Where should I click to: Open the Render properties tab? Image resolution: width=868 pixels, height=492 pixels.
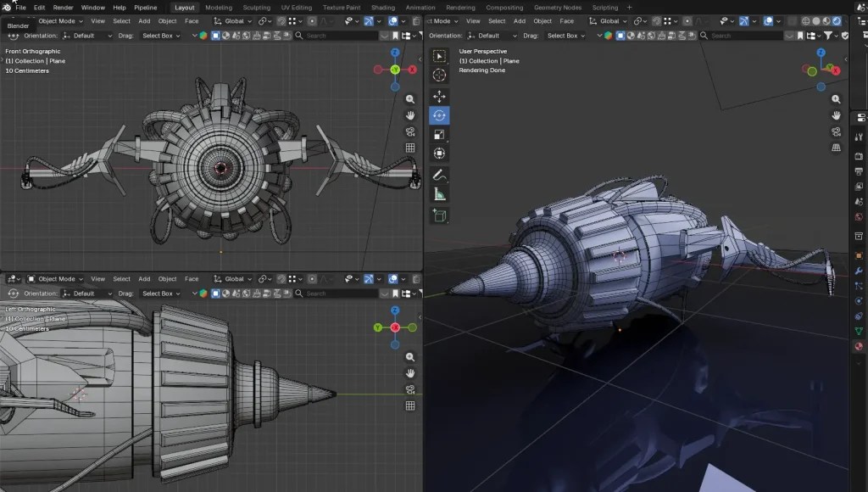[x=859, y=156]
